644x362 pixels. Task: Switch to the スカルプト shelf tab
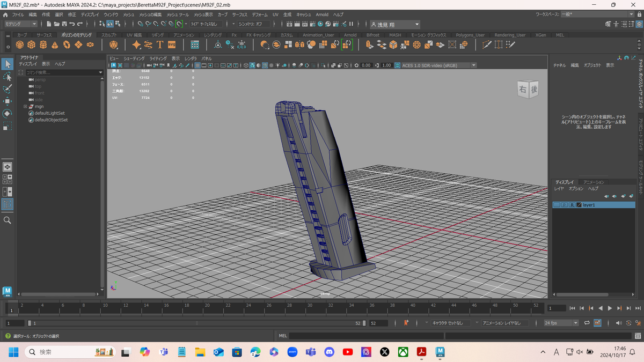point(109,35)
